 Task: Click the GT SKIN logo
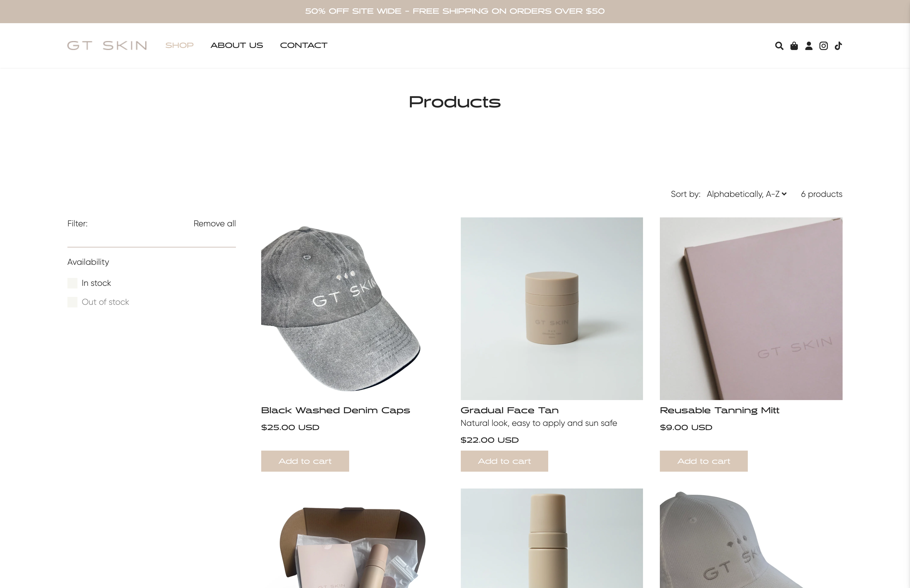107,46
